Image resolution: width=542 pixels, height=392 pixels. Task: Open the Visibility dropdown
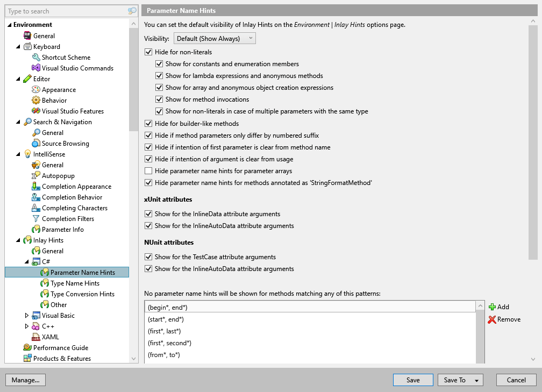pyautogui.click(x=215, y=38)
